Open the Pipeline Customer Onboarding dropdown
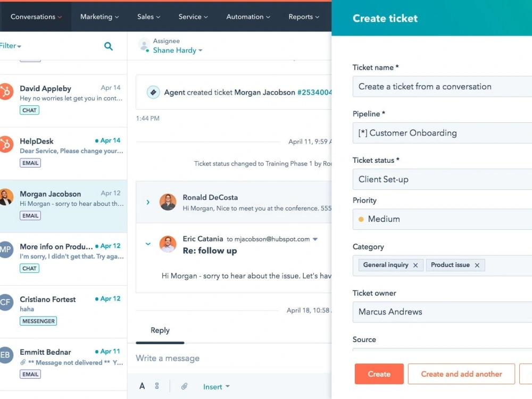The height and width of the screenshot is (399, 532). coord(442,133)
